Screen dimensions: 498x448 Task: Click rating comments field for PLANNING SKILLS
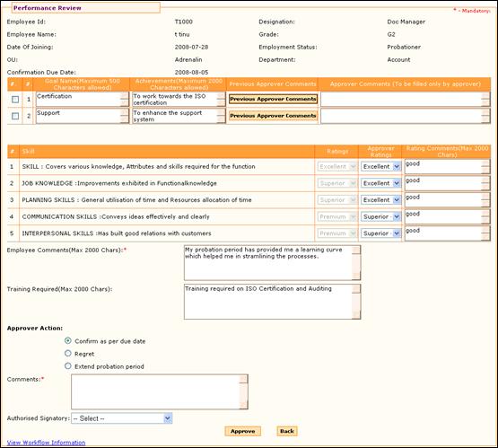[447, 200]
